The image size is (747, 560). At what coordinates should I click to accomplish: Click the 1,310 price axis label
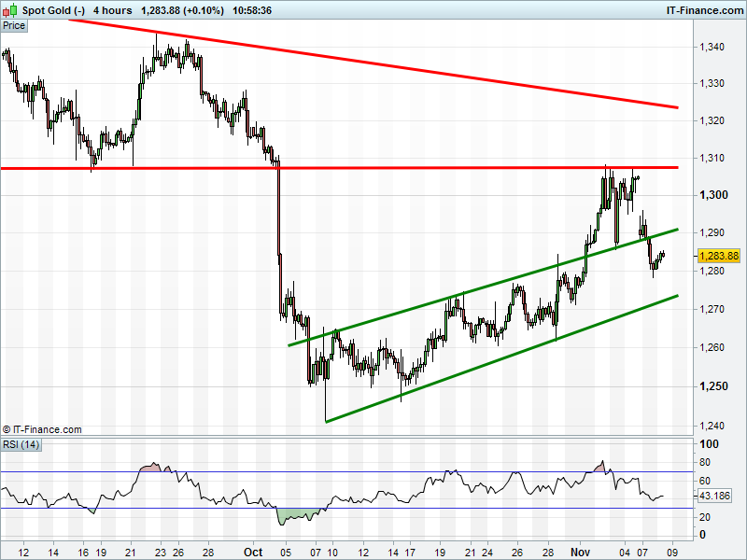(x=712, y=158)
